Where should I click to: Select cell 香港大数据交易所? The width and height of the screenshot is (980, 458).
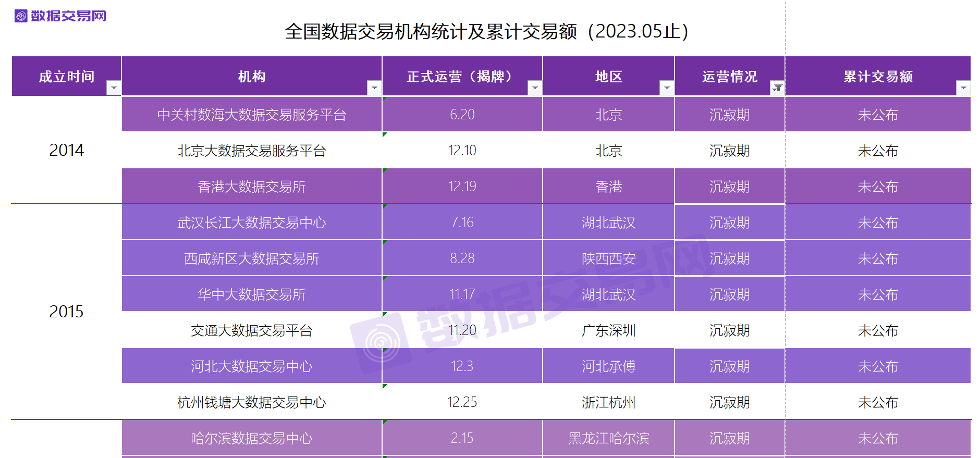coord(252,187)
